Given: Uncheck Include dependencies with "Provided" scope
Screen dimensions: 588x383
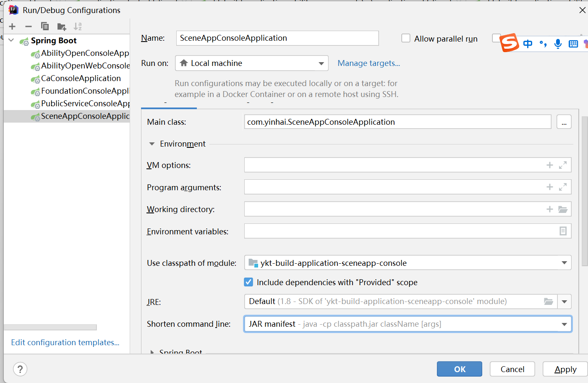Looking at the screenshot, I should [248, 282].
